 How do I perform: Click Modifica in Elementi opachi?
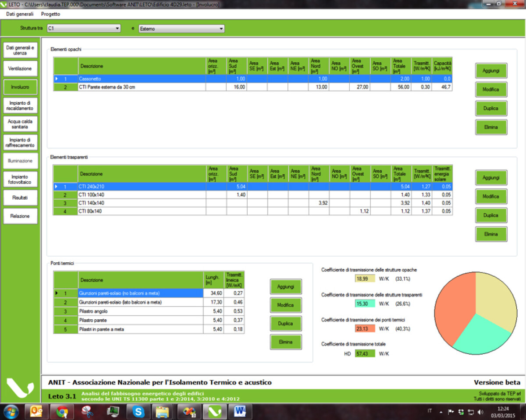tap(491, 89)
